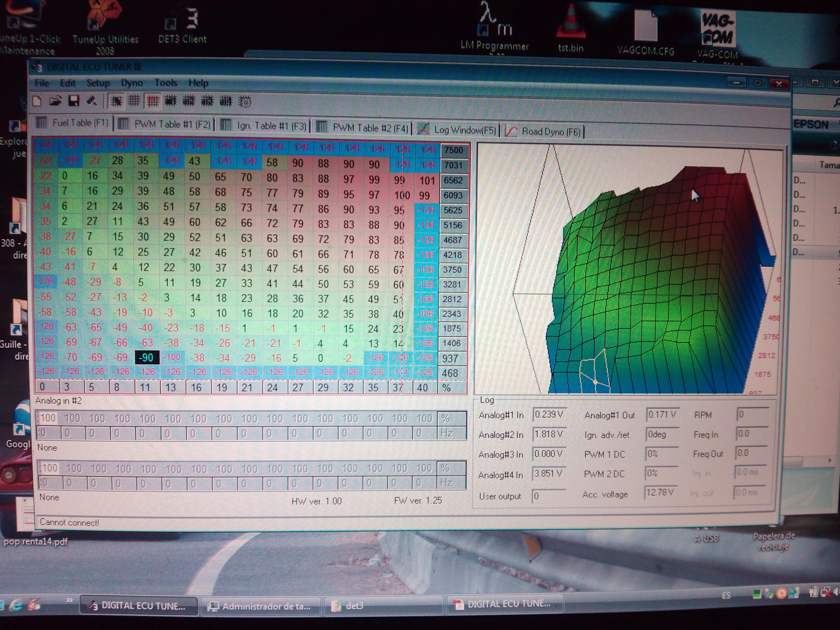
Task: Click the grid with gear toolbar icon
Action: 245,101
